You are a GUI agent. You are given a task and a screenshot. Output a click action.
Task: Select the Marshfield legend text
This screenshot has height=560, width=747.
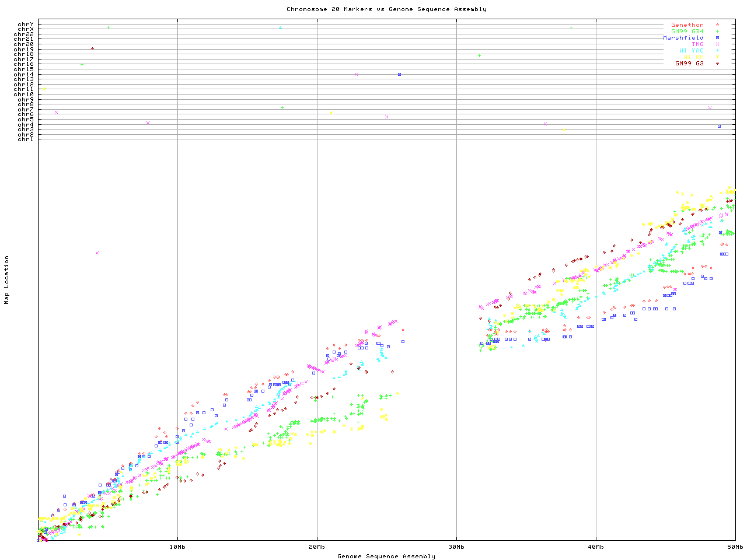683,38
